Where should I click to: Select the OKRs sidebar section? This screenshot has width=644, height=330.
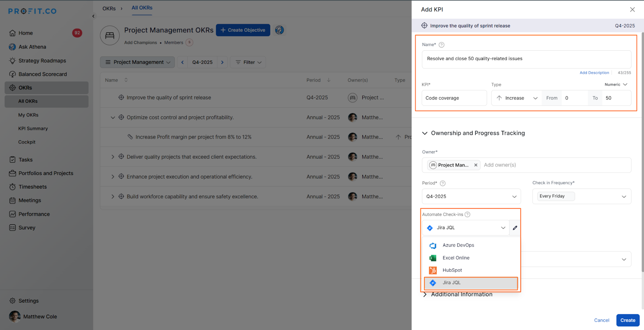coord(47,88)
